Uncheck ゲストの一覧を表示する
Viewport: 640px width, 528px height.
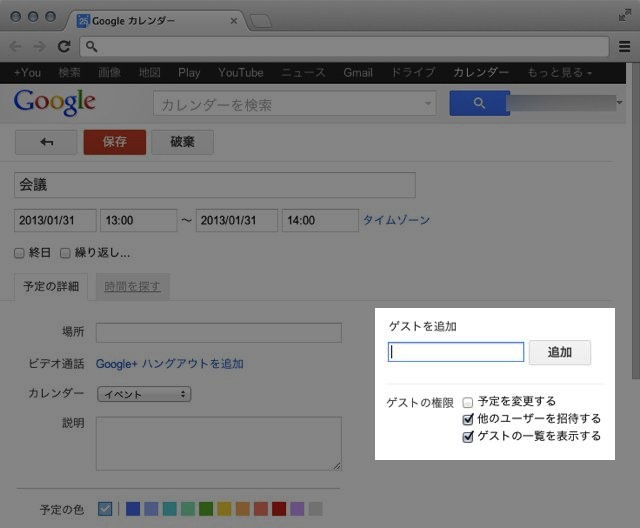(x=468, y=437)
